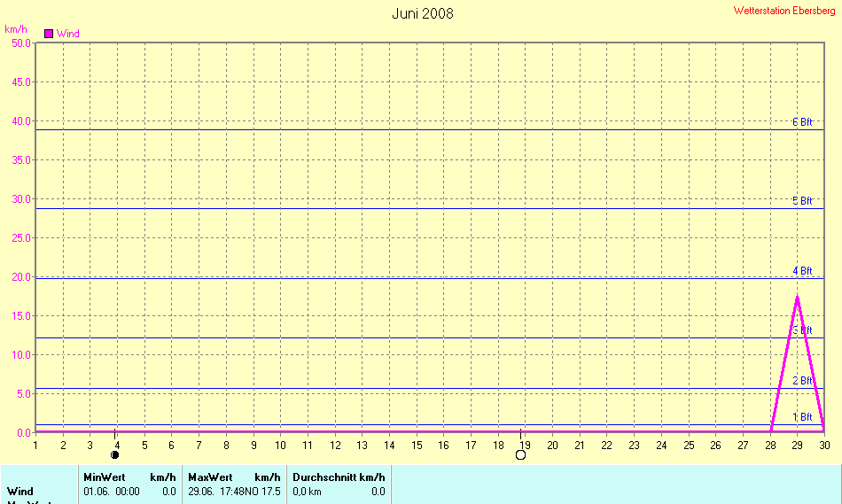The image size is (842, 504).
Task: Select the MaxWert column header
Action: coord(210,477)
